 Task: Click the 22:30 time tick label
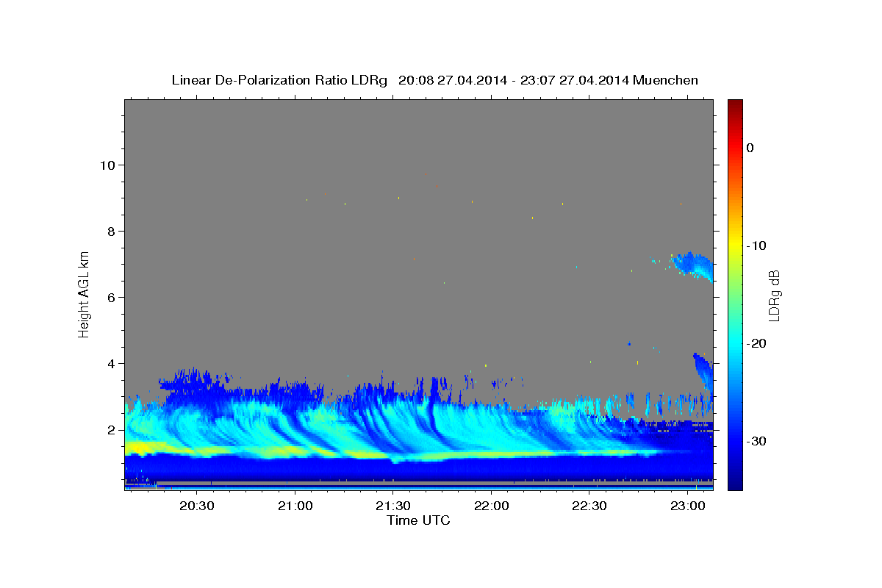(589, 506)
